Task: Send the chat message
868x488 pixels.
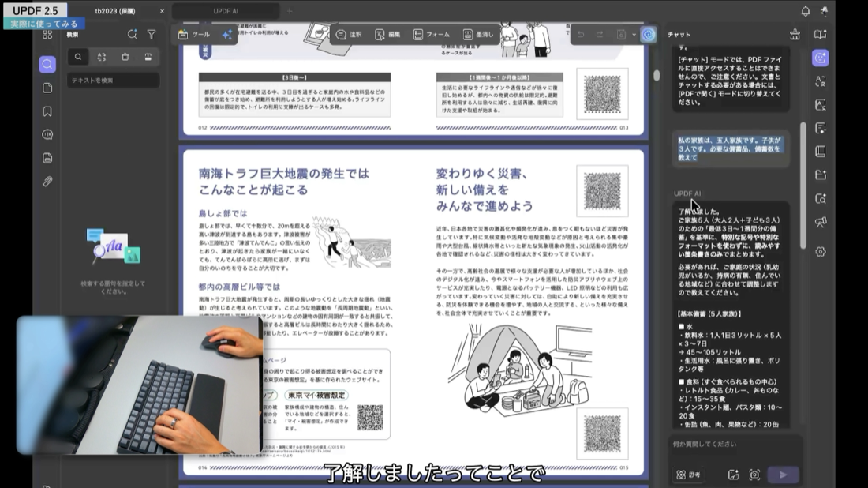Action: click(783, 475)
